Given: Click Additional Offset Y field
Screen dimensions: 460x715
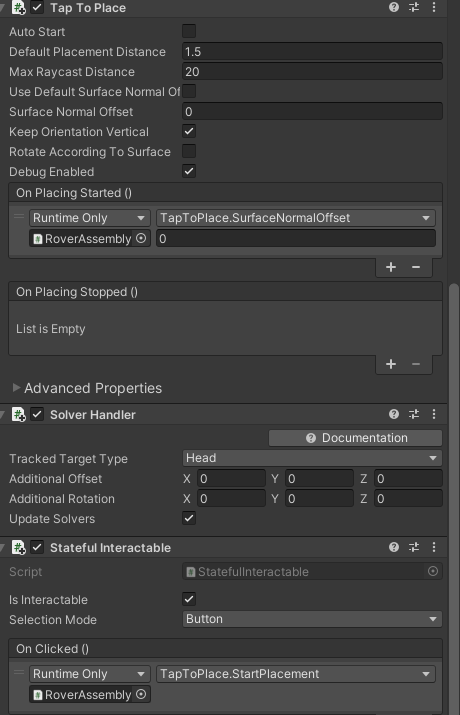Looking at the screenshot, I should coord(319,479).
